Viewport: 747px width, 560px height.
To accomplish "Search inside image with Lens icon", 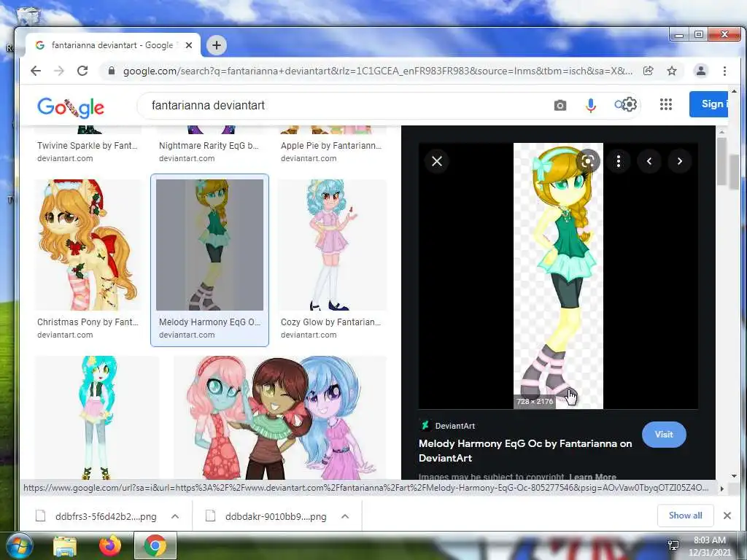I will (588, 161).
